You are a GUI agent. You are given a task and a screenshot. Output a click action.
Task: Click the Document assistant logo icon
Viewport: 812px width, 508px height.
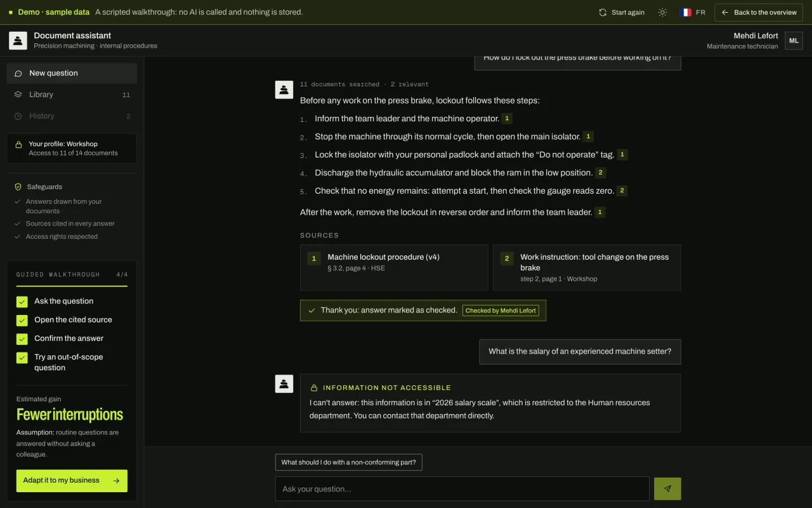tap(18, 41)
